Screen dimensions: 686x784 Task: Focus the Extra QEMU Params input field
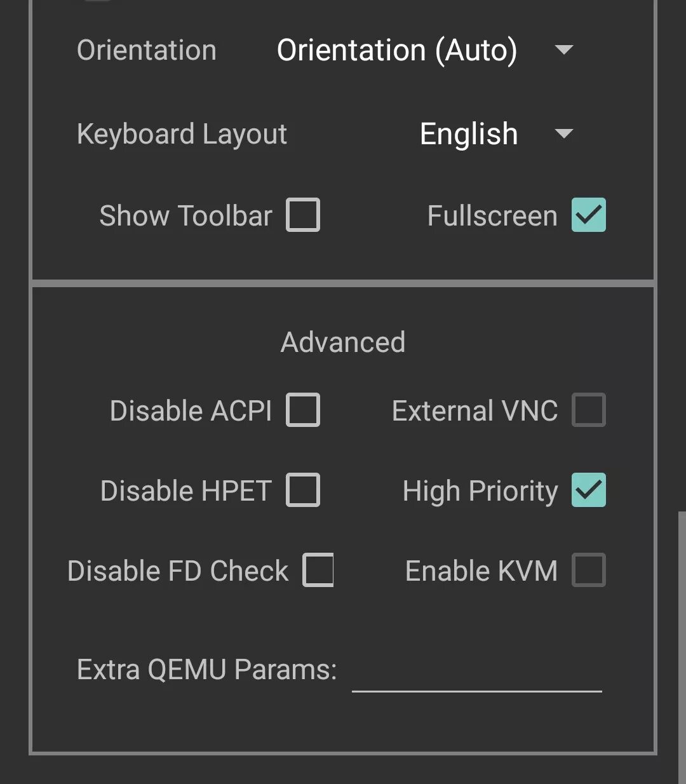(476, 672)
